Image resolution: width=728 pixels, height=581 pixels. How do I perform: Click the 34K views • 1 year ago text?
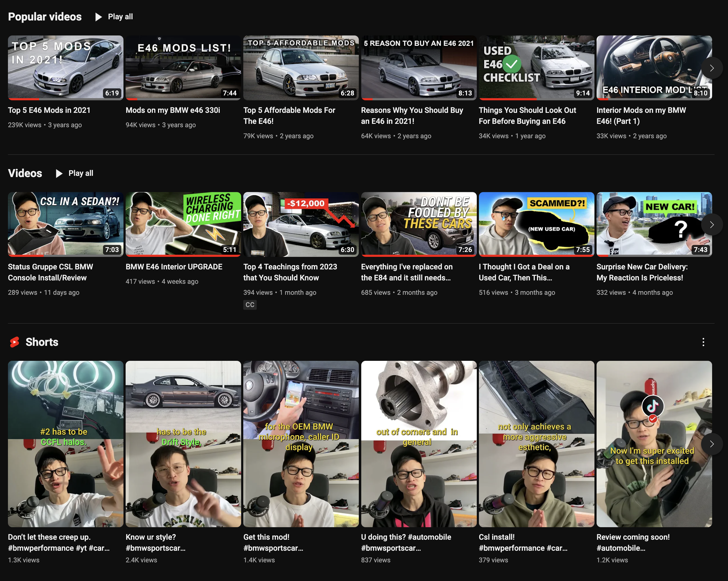(512, 136)
